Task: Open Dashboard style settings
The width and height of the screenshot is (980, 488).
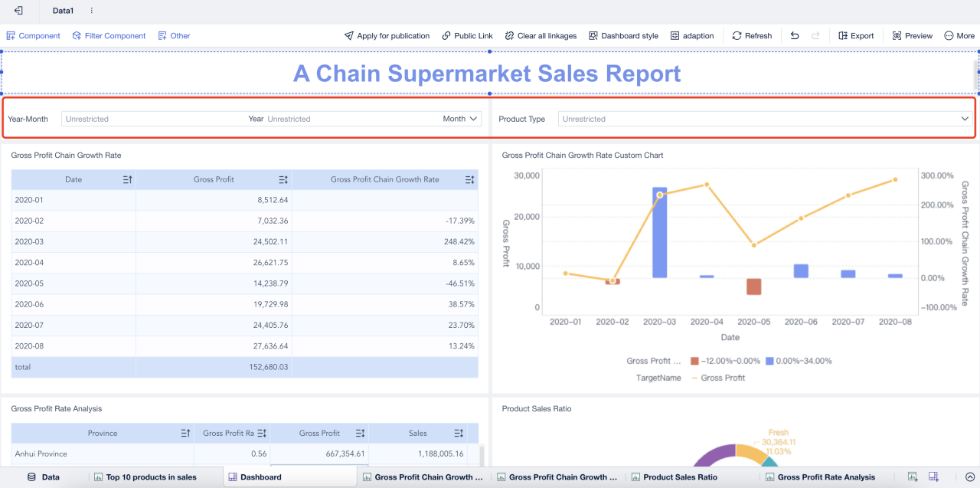Action: pos(623,36)
